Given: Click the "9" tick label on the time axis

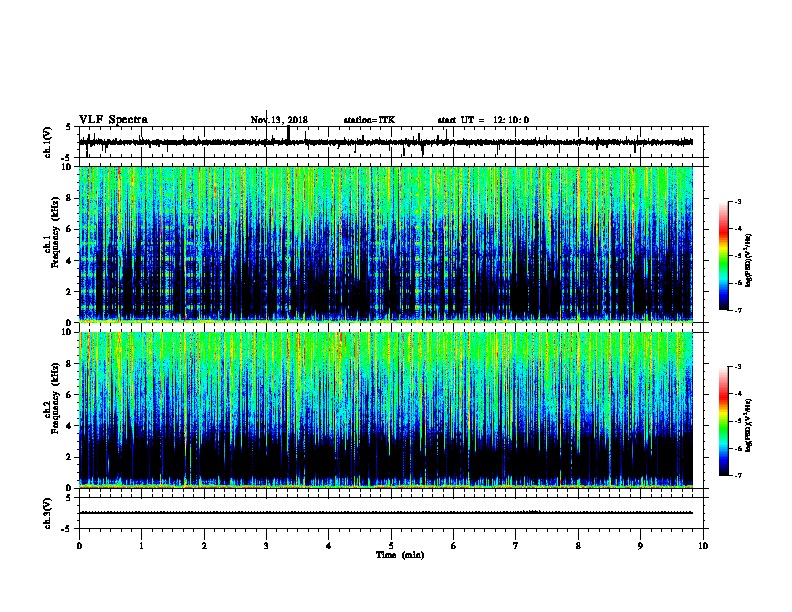Looking at the screenshot, I should 640,546.
